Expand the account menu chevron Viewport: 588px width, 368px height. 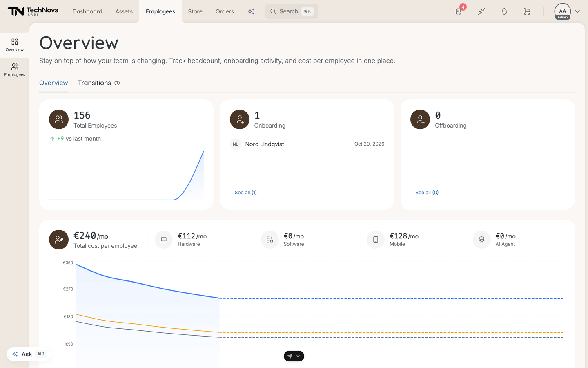click(577, 11)
